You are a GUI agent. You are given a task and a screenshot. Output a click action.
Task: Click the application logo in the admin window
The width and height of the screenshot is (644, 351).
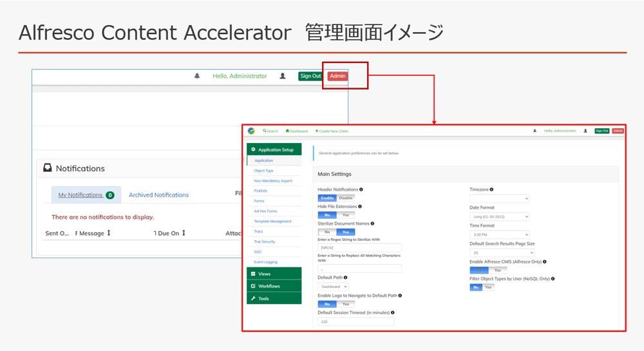click(x=251, y=131)
